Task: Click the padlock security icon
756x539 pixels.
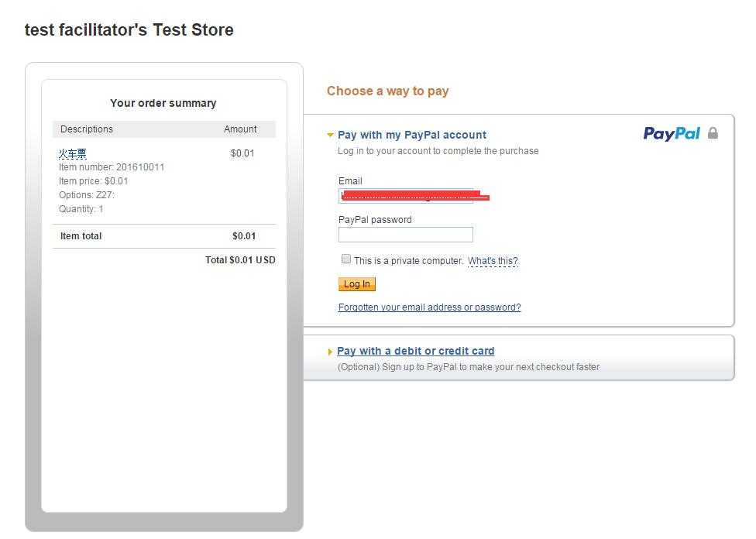Action: [713, 133]
